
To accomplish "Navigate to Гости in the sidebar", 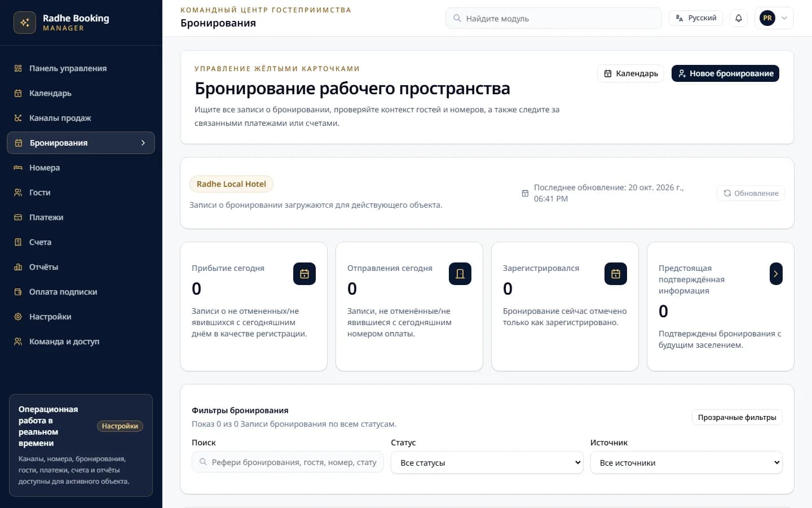I will coord(81,192).
